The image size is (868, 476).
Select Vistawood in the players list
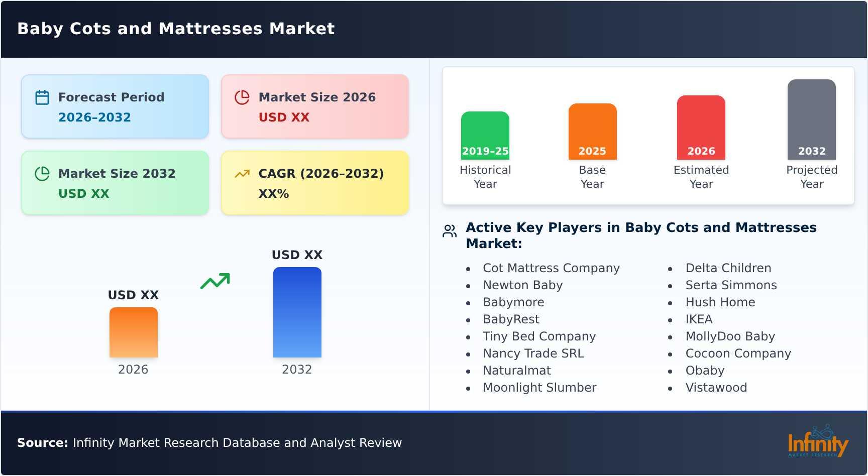click(x=716, y=388)
